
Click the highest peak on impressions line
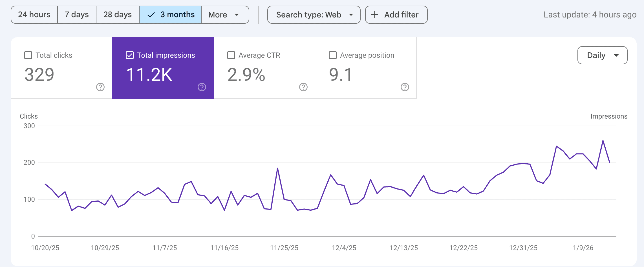tap(603, 141)
